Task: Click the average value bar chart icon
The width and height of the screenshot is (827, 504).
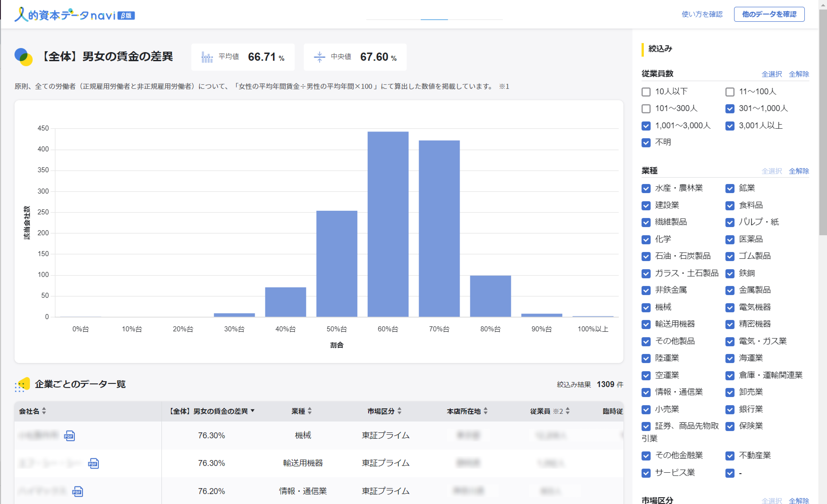Action: [207, 57]
